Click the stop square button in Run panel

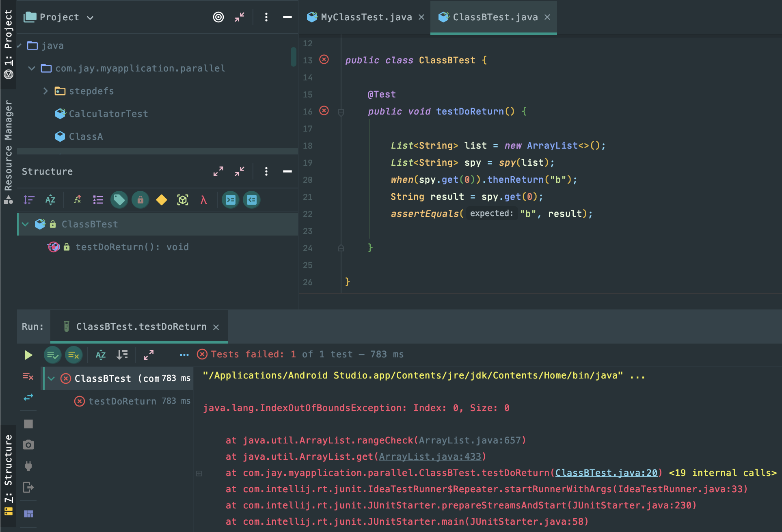point(28,424)
